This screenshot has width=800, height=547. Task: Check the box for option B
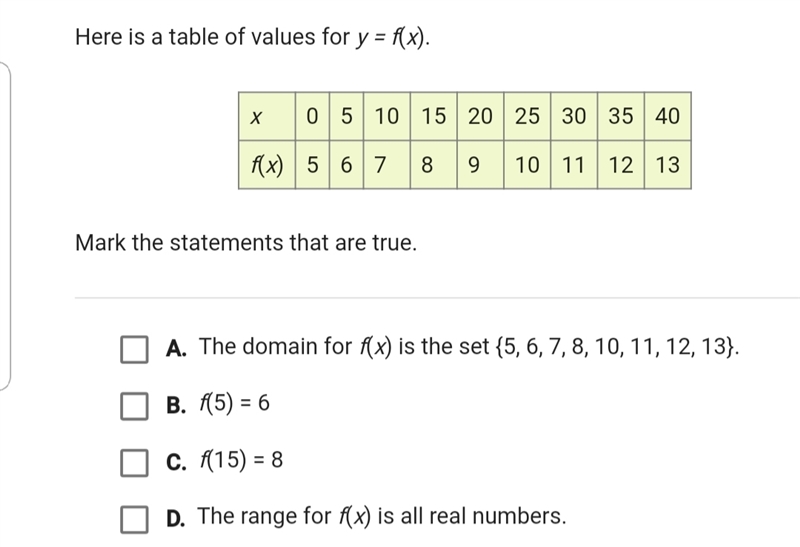(x=134, y=406)
